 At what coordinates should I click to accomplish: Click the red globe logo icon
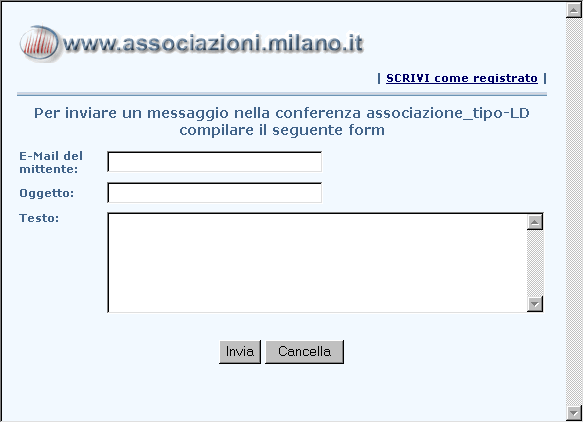[x=39, y=43]
